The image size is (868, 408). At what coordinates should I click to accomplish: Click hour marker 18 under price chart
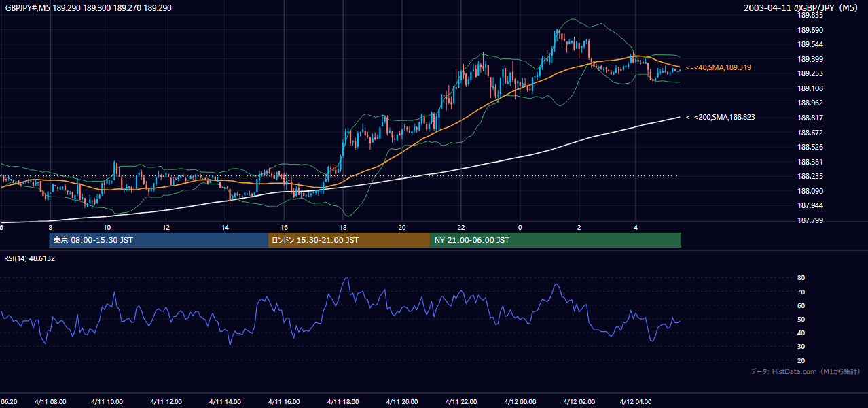[x=344, y=227]
